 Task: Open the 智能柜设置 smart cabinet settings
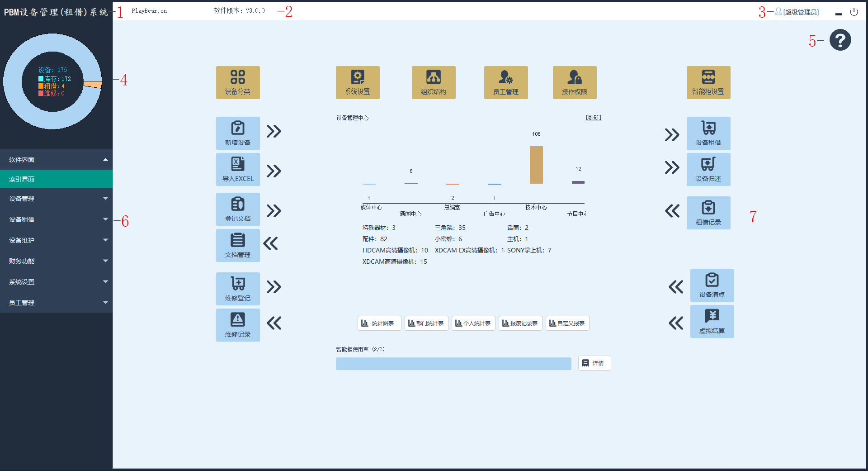[x=708, y=82]
